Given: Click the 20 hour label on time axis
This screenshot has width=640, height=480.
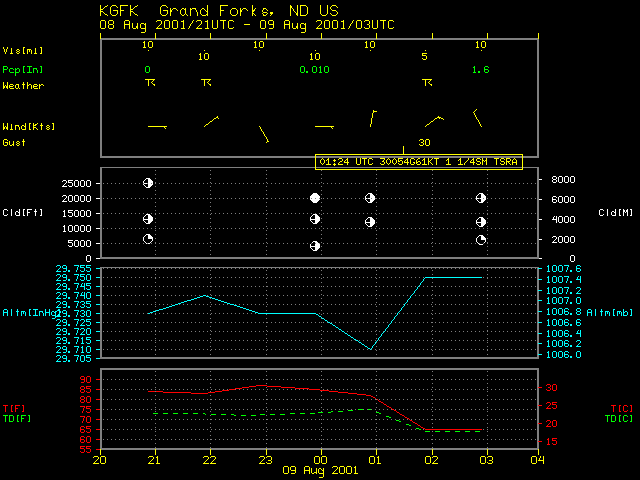Looking at the screenshot, I should [100, 460].
